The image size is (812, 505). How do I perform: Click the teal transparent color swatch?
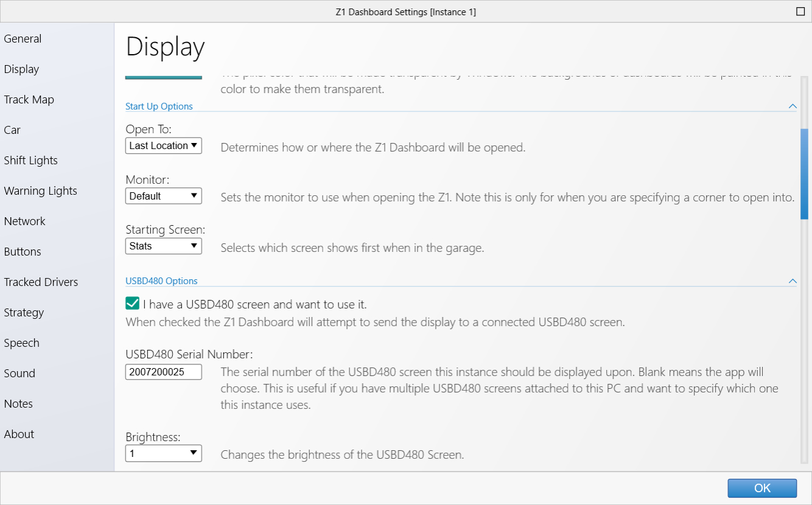click(x=164, y=77)
